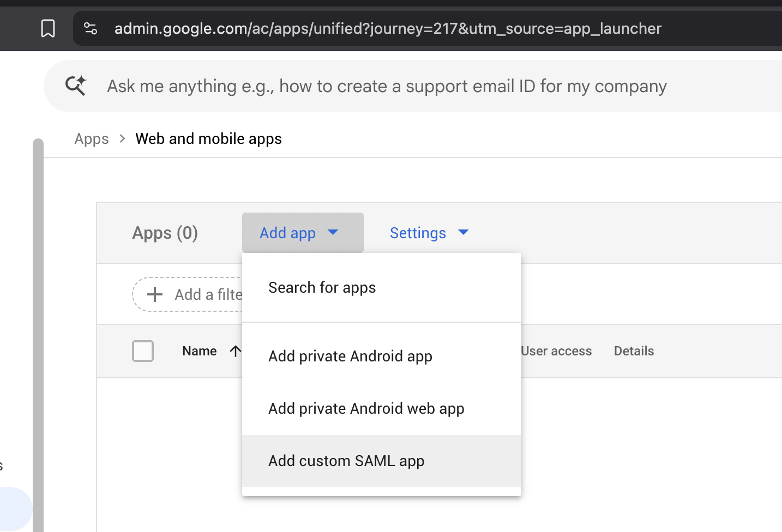Choose Add custom SAML app
This screenshot has height=532, width=782.
tap(382, 461)
